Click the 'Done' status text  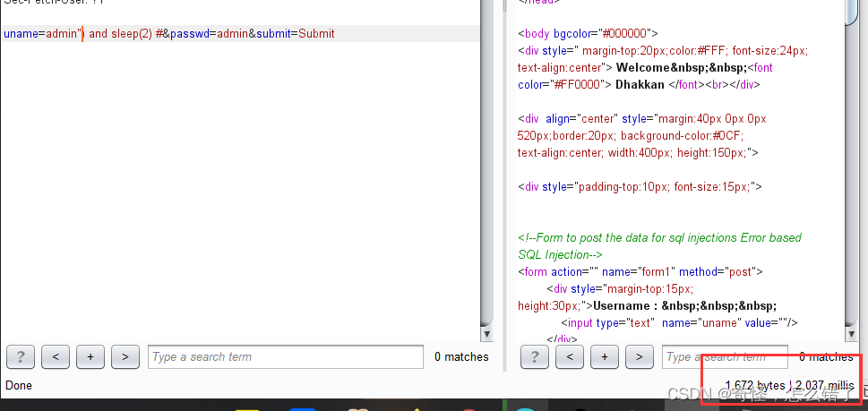[19, 386]
